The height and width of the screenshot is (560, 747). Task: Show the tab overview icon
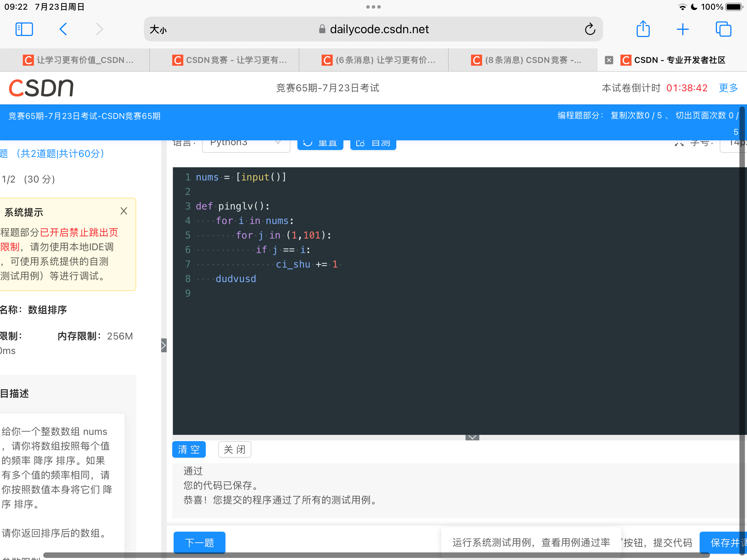coord(723,29)
